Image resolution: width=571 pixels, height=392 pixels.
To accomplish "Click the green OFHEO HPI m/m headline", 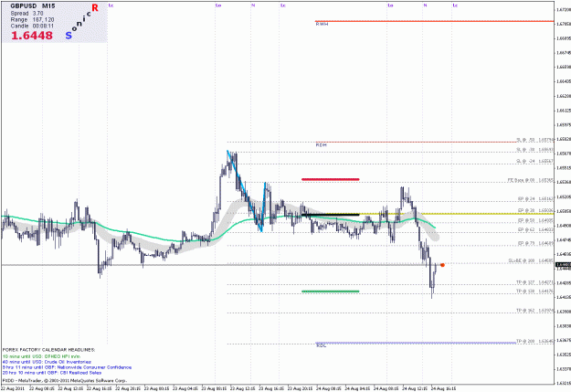I will click(41, 356).
